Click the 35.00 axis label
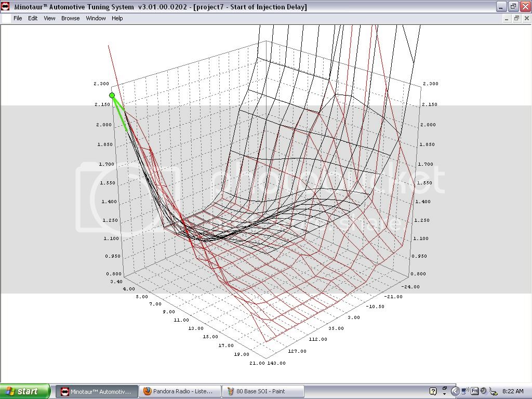The image size is (532, 399). point(336,328)
